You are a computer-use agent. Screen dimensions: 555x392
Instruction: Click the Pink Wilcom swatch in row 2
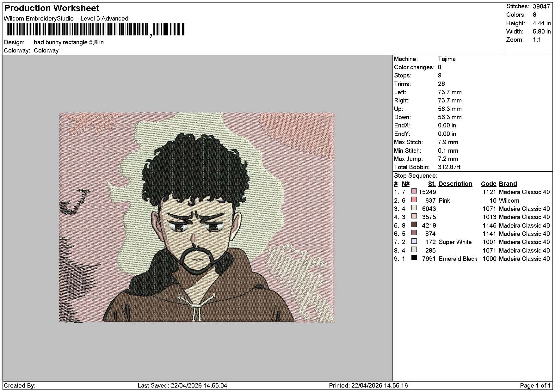point(414,199)
